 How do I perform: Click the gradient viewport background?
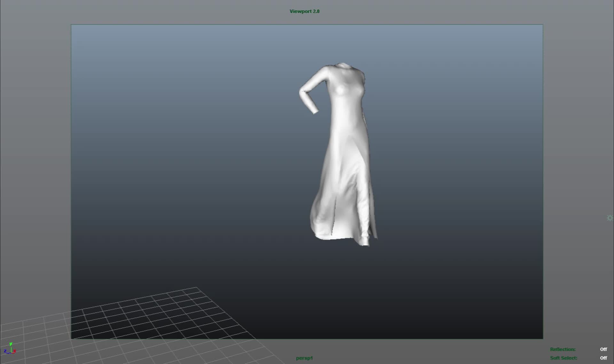click(192, 128)
